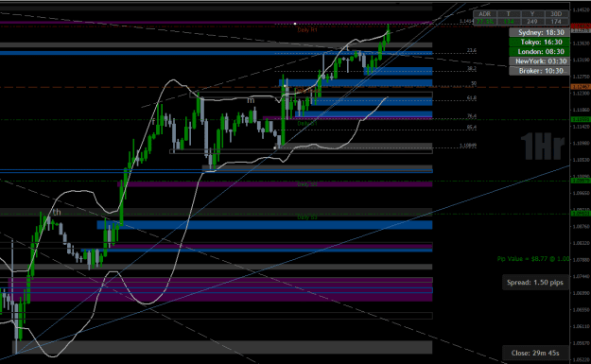
Task: Click the Daily R1 pivot label
Action: 307,29
